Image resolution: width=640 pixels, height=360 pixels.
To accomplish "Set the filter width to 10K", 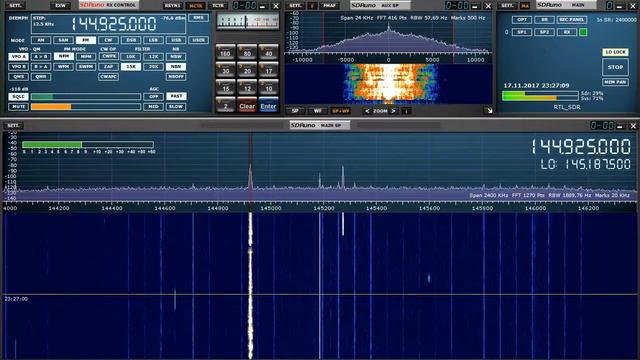I will pos(131,56).
